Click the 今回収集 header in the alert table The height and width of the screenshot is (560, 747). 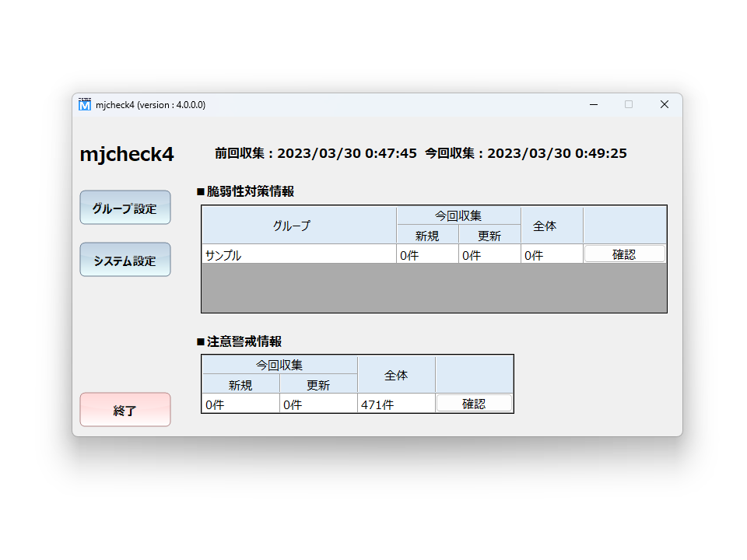pos(279,365)
